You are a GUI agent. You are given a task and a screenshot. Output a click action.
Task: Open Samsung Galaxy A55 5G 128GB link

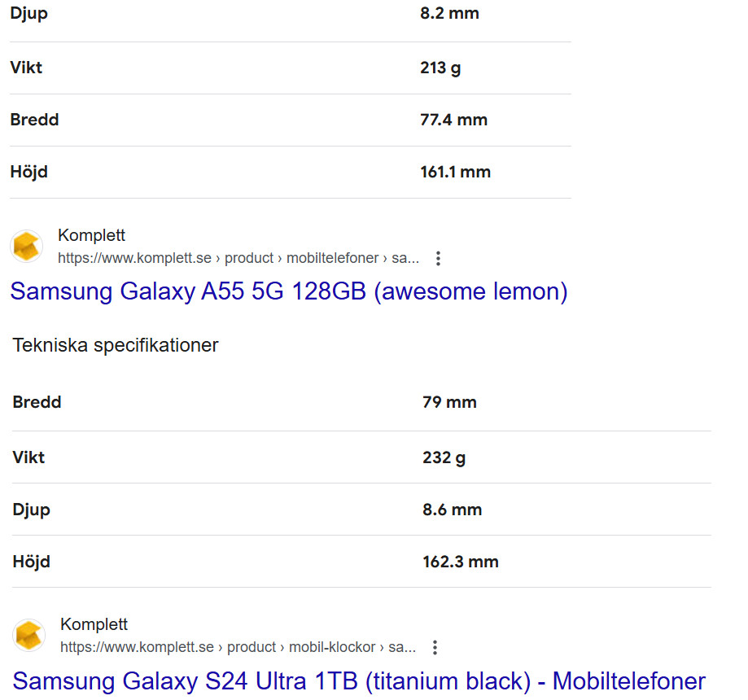coord(288,291)
